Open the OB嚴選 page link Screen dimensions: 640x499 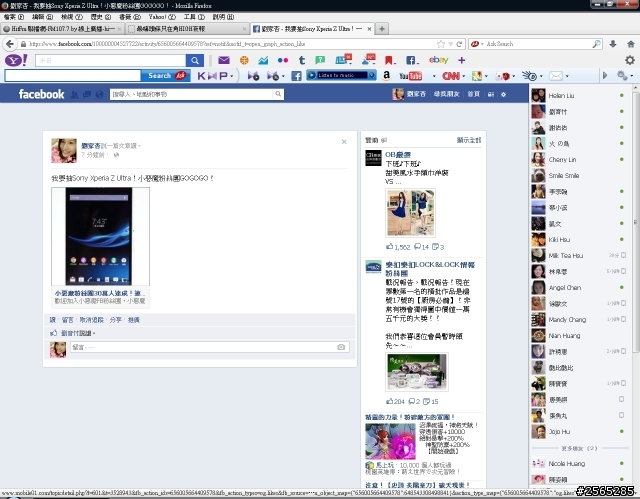(x=398, y=155)
